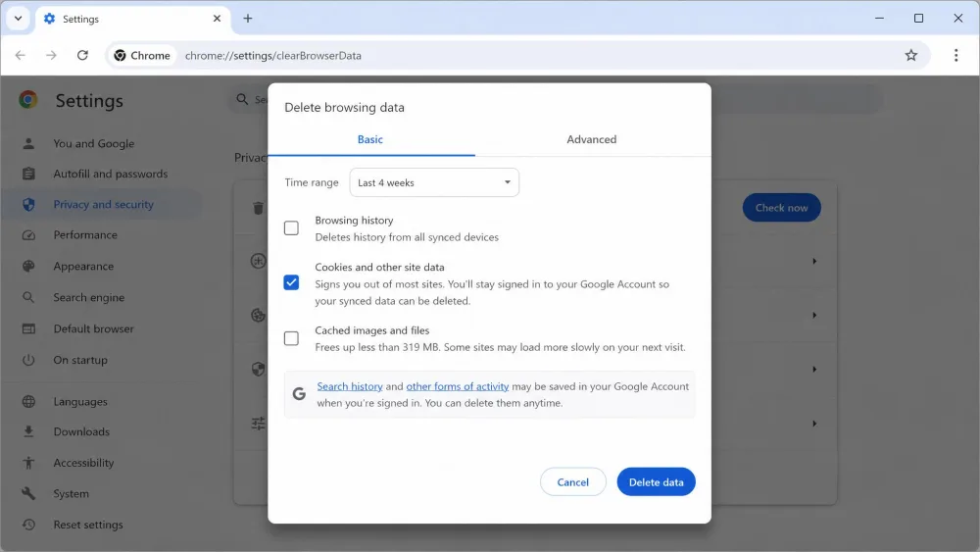Open the Search history link
Screen dimensions: 980x552
pyautogui.click(x=350, y=386)
